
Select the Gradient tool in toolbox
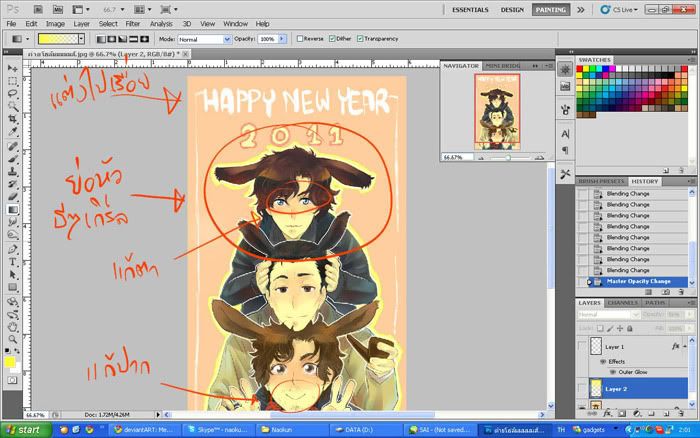click(x=12, y=210)
